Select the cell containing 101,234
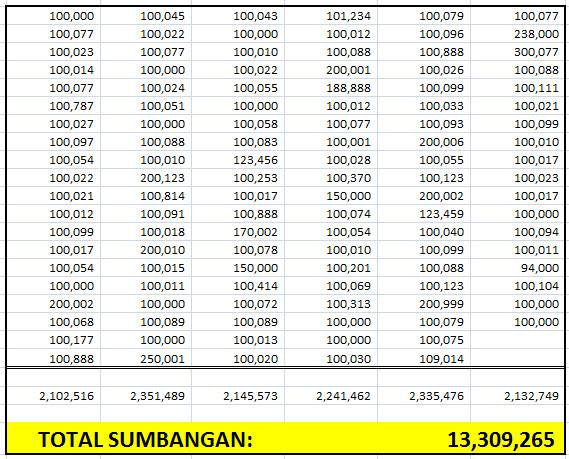Screen dimensions: 569x459 coord(331,16)
